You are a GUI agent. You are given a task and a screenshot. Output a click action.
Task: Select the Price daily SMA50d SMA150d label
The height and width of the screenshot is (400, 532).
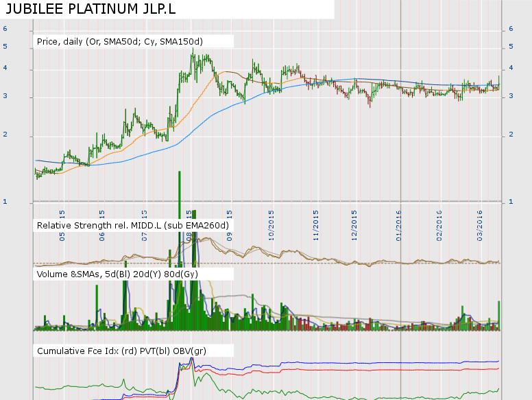click(x=120, y=41)
